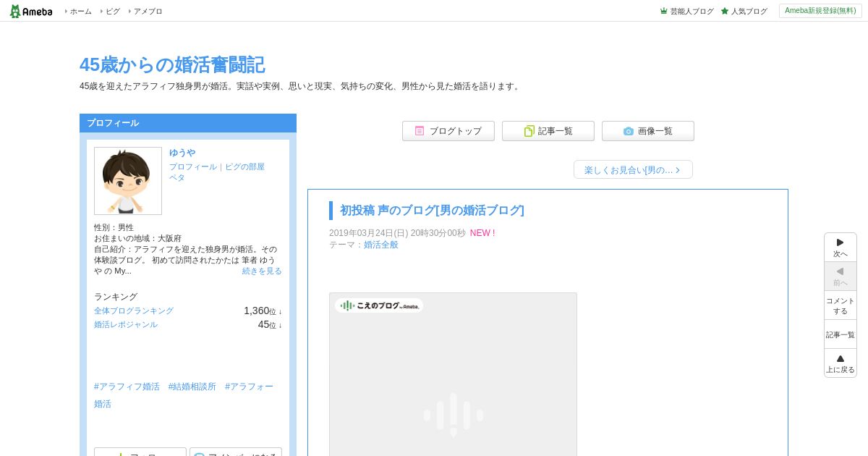Click Ameba新規登録(無料) button

(x=820, y=11)
